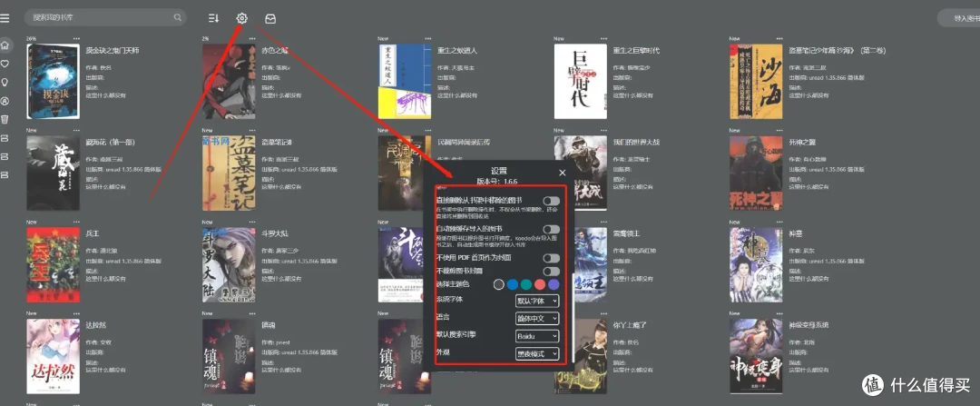Click the title 我们的世界大战

636,142
